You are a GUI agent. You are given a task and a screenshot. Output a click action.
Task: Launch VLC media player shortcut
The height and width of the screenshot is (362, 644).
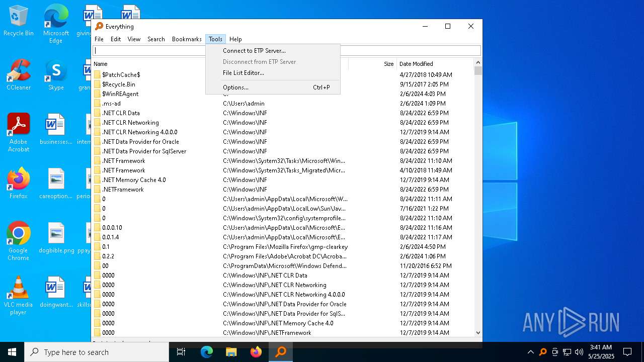[19, 295]
